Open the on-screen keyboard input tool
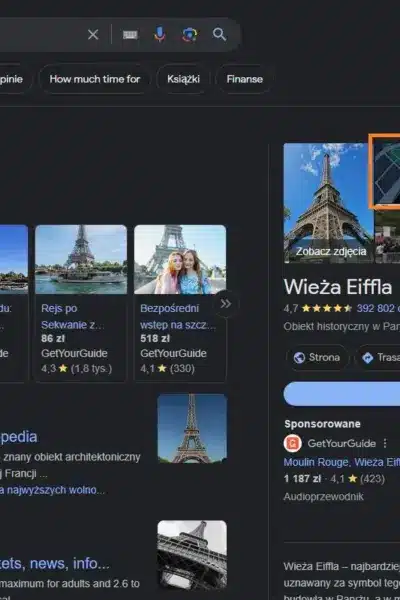Image resolution: width=400 pixels, height=600 pixels. coord(130,35)
